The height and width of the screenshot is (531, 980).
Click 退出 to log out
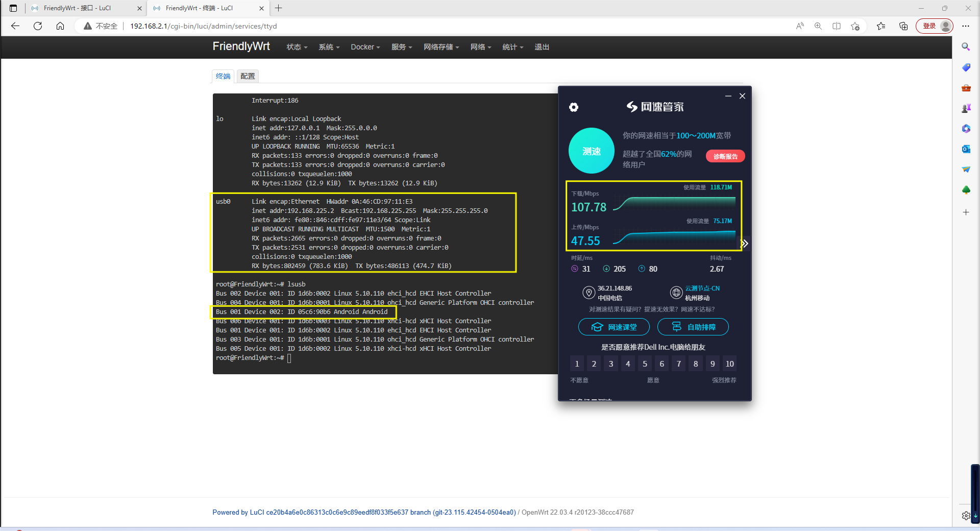(x=542, y=47)
